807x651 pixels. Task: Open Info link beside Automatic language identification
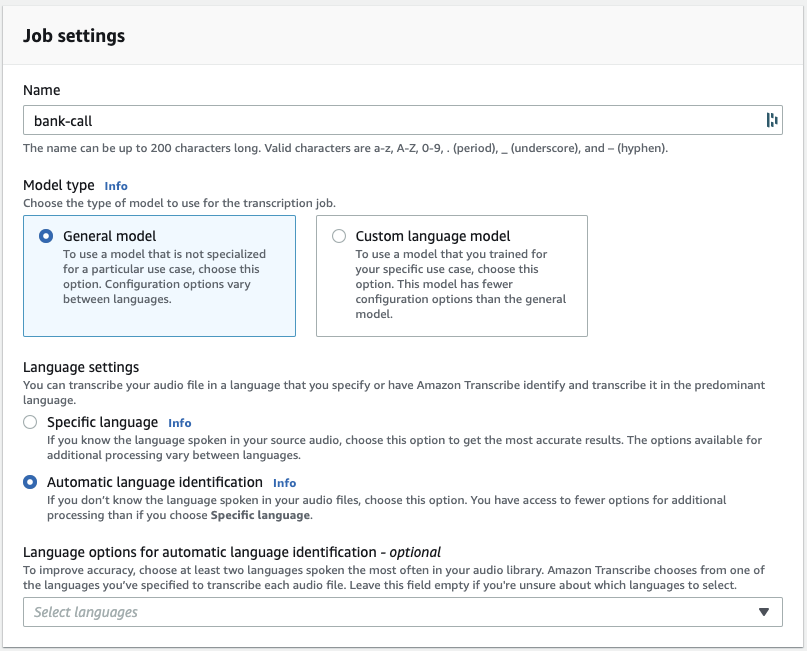(285, 483)
